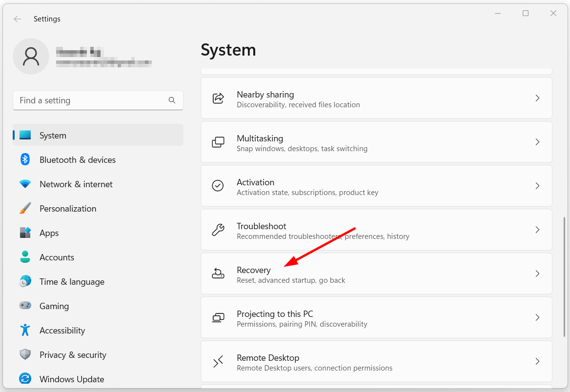Click the Apps icon in sidebar
570x392 pixels.
point(25,233)
